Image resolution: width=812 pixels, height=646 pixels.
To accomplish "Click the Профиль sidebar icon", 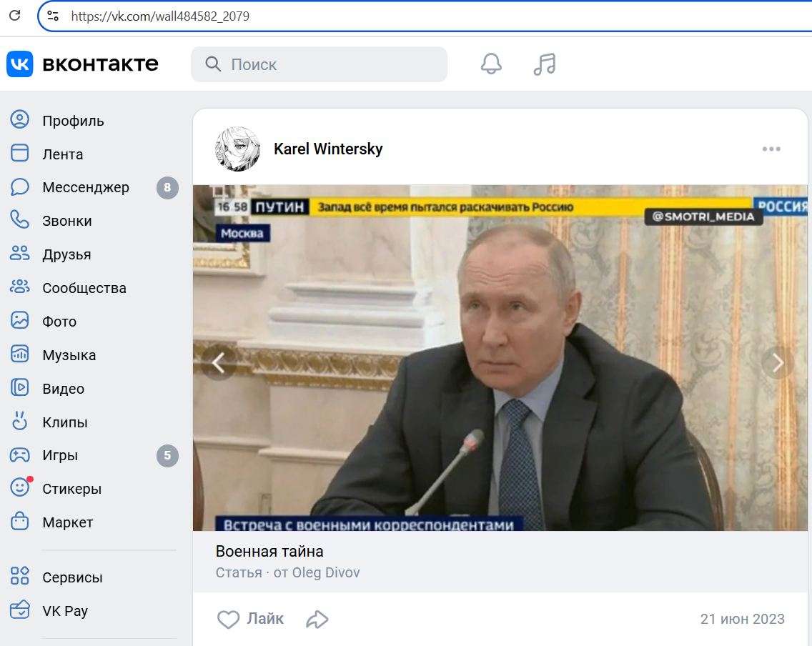I will click(20, 120).
